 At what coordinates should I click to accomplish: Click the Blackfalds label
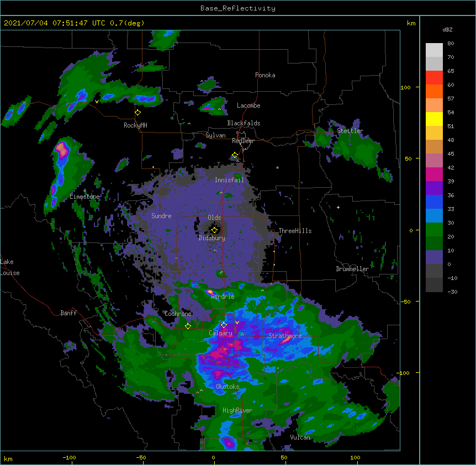[x=244, y=123]
